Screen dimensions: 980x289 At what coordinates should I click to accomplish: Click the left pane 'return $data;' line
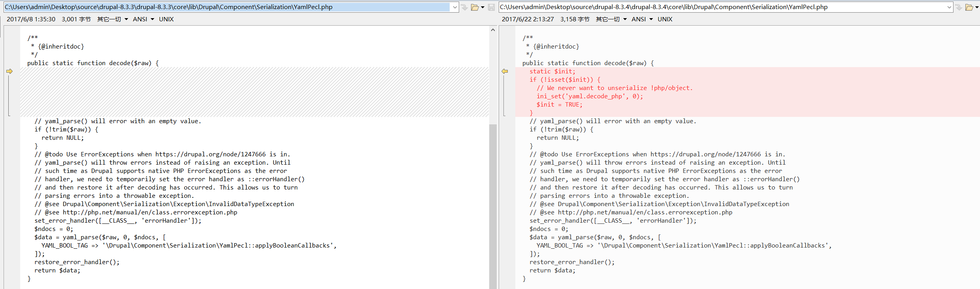(x=57, y=270)
